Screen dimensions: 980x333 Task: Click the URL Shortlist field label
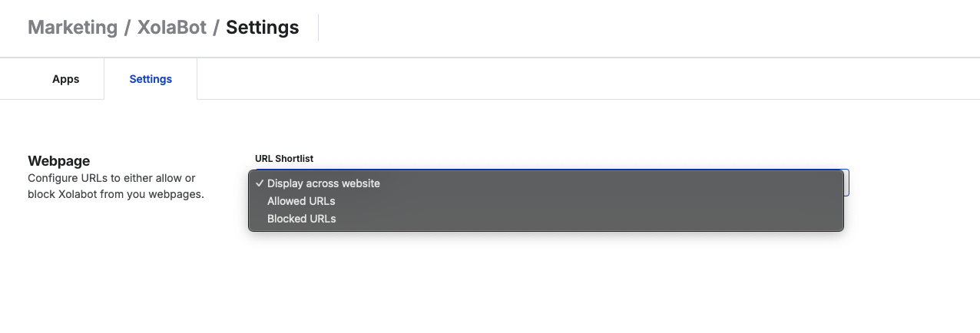click(x=284, y=159)
